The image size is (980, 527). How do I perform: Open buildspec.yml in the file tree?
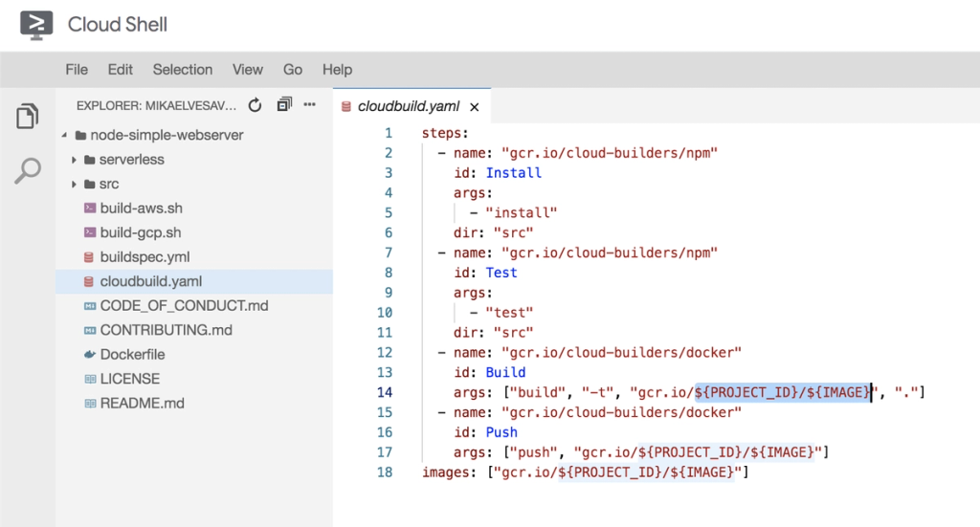(x=145, y=256)
